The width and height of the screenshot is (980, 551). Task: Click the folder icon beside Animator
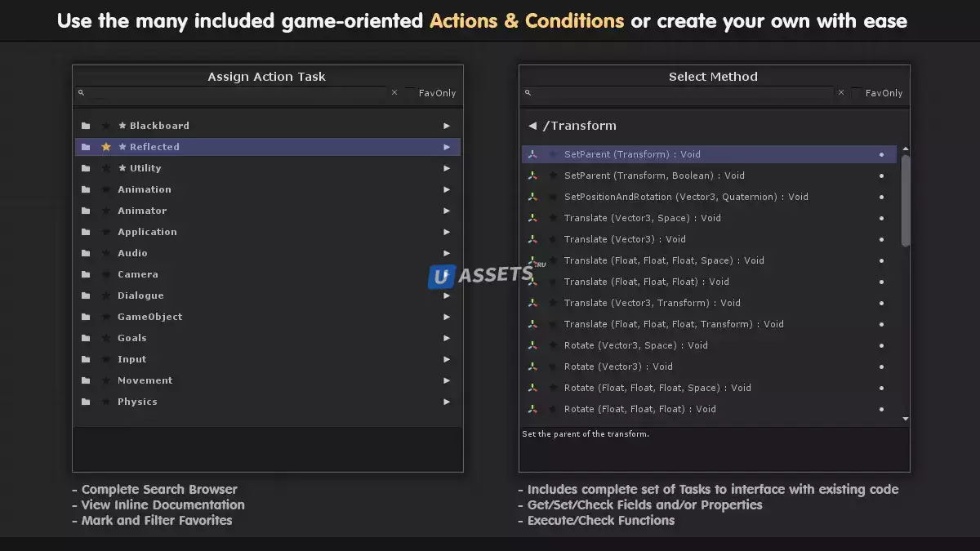click(x=86, y=211)
